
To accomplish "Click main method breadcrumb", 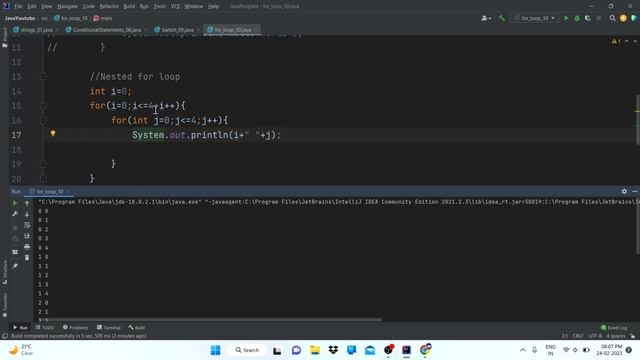I will 103,18.
